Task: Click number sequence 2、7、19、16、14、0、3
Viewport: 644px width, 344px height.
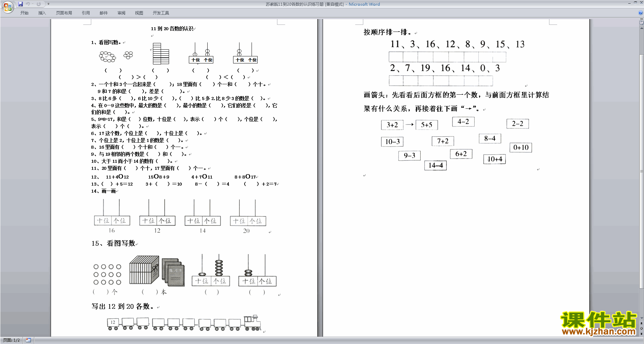Action: [x=445, y=68]
